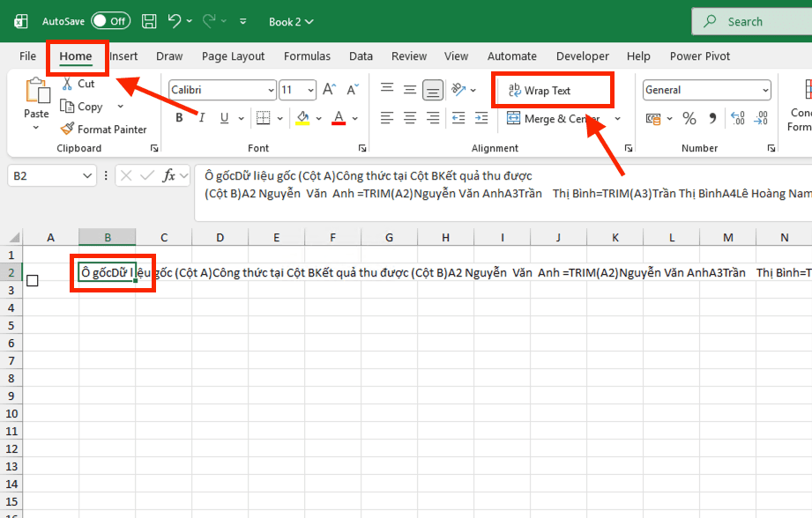This screenshot has height=518, width=812.
Task: Click the Cut button
Action: point(78,84)
